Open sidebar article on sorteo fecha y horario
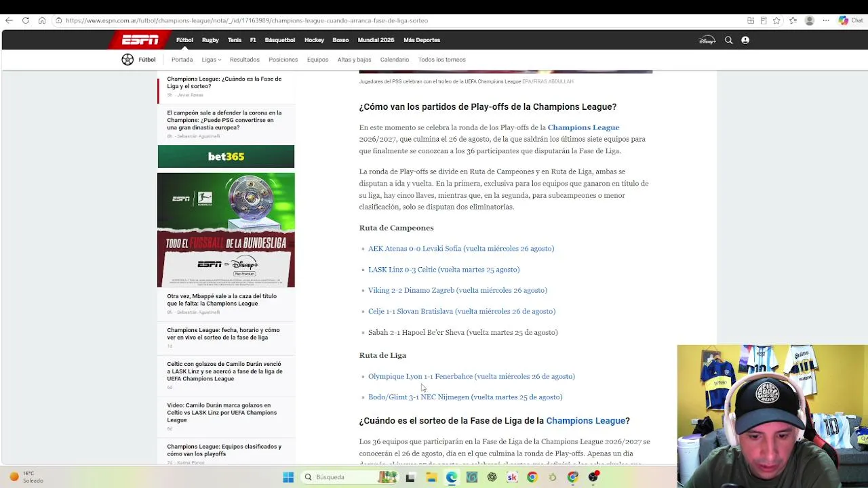This screenshot has width=868, height=488. [223, 334]
